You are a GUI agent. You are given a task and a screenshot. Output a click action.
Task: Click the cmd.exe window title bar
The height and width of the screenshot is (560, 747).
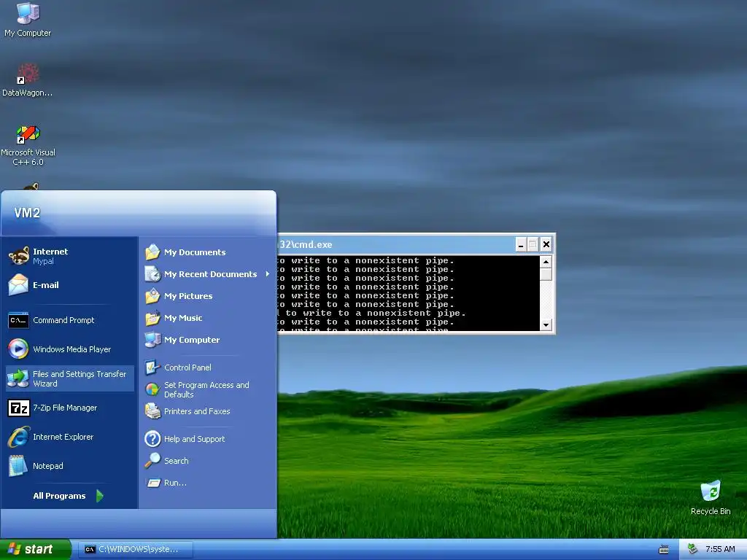click(x=395, y=244)
